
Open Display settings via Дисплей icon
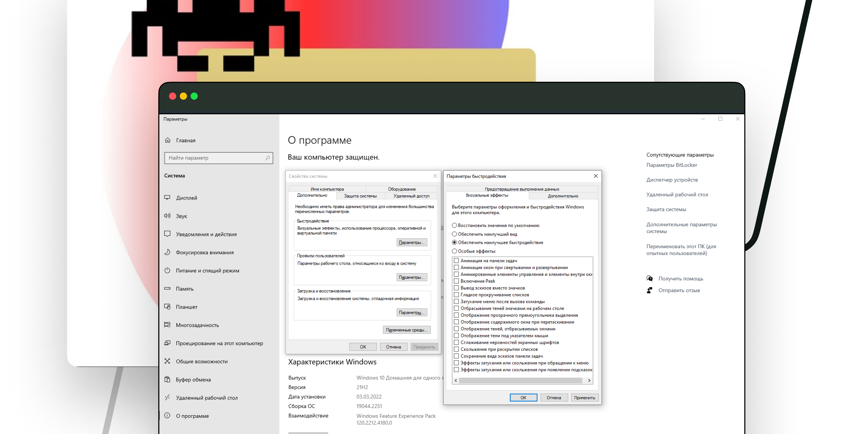167,197
